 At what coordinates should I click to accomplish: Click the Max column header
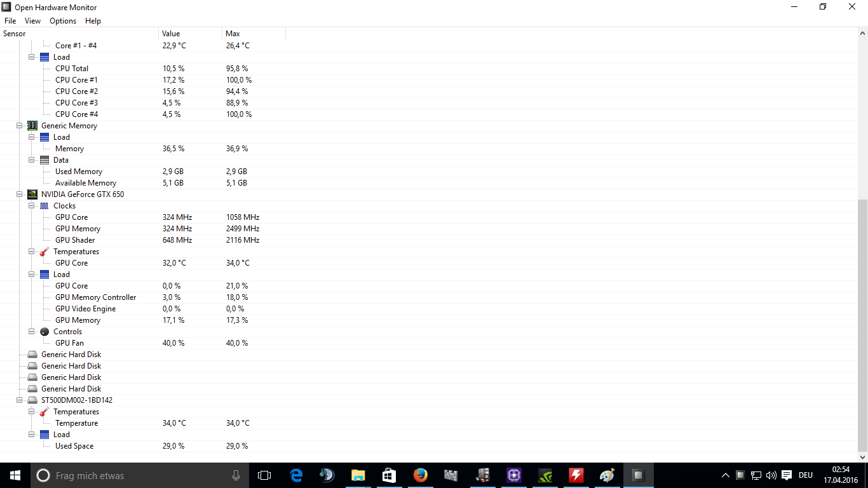(x=254, y=34)
